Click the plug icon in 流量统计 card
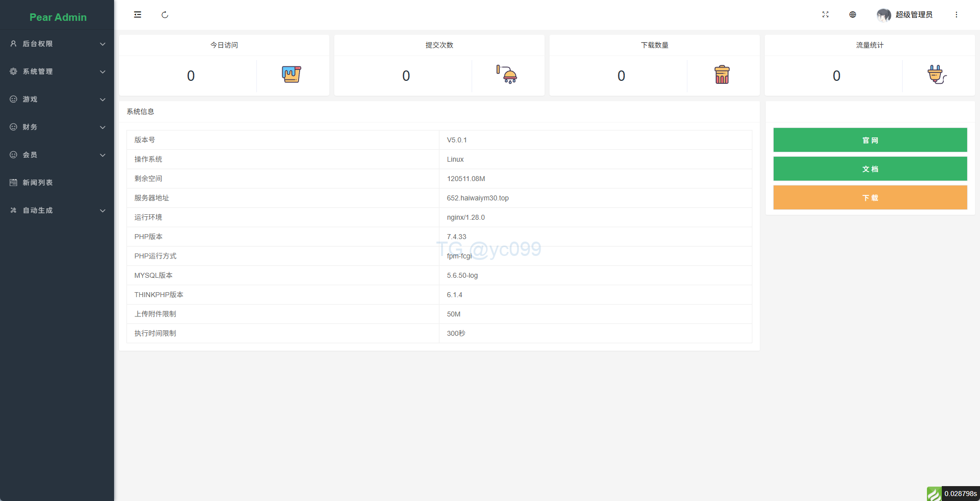The height and width of the screenshot is (501, 980). [936, 75]
